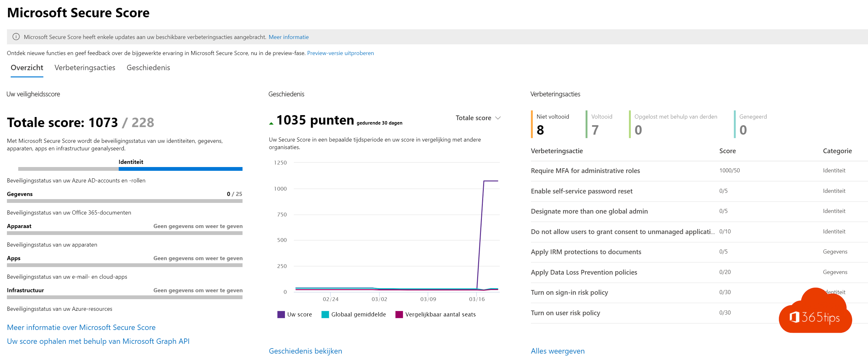Open Turn on user risk policy
This screenshot has width=868, height=363.
pyautogui.click(x=565, y=313)
